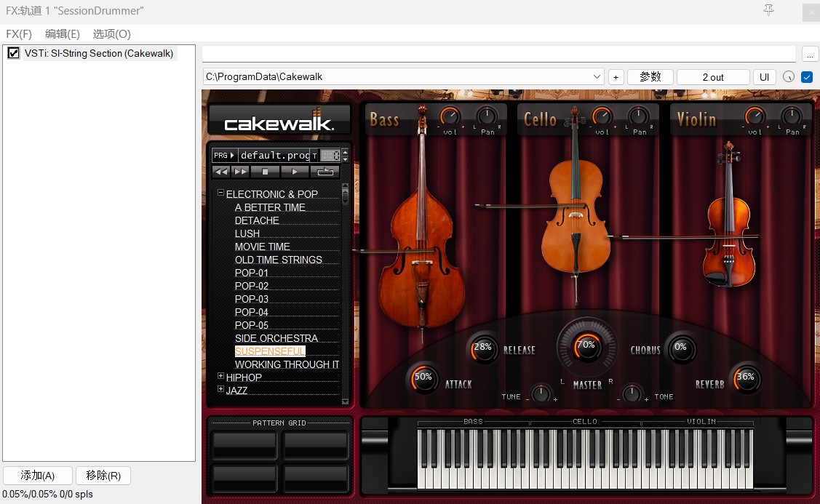Click the Bass Pan knob
Viewport: 820px width, 504px height.
[x=487, y=116]
